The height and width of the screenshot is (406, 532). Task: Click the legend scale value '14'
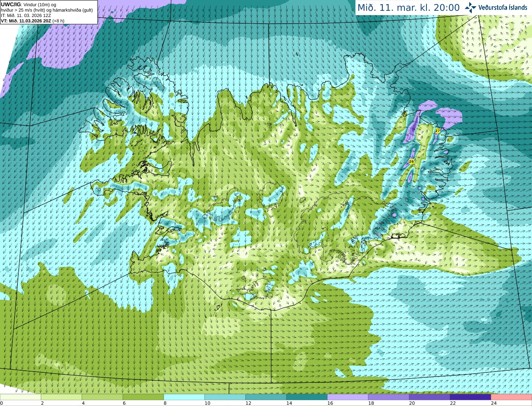click(289, 403)
